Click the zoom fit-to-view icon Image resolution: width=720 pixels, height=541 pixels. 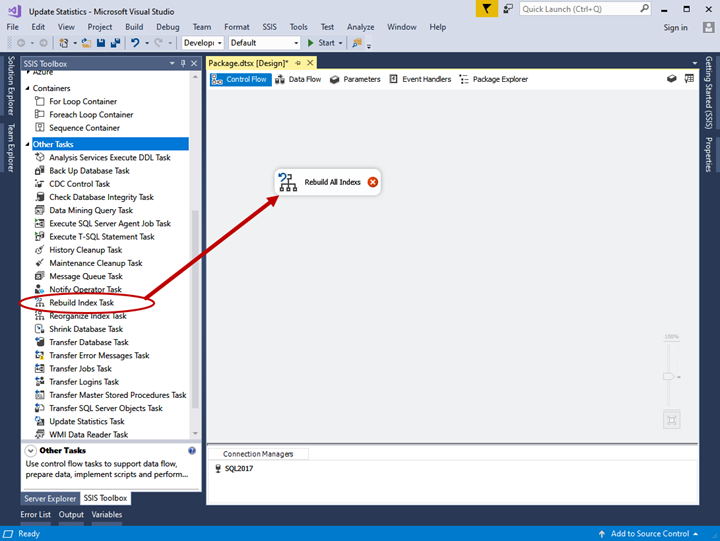(x=672, y=420)
